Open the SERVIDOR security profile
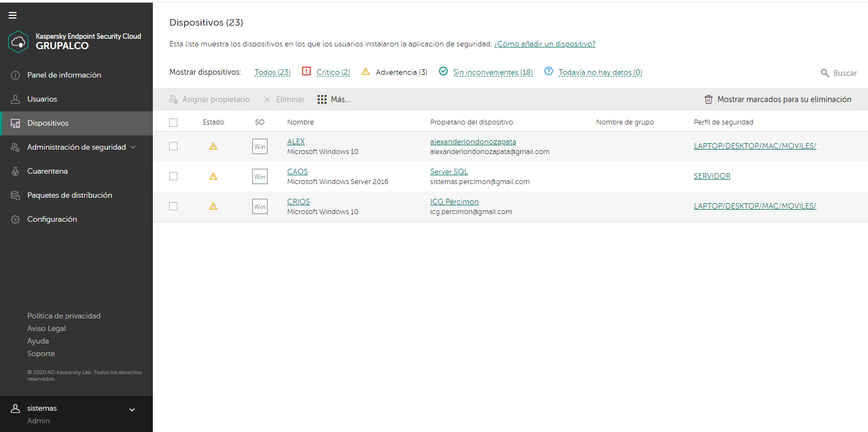Screen dimensions: 868x432 pos(712,176)
